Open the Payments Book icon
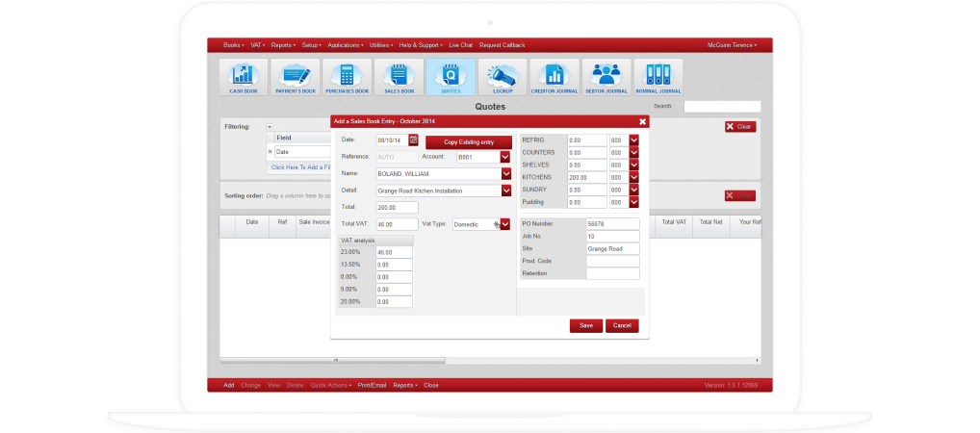The image size is (980, 433). pyautogui.click(x=296, y=77)
